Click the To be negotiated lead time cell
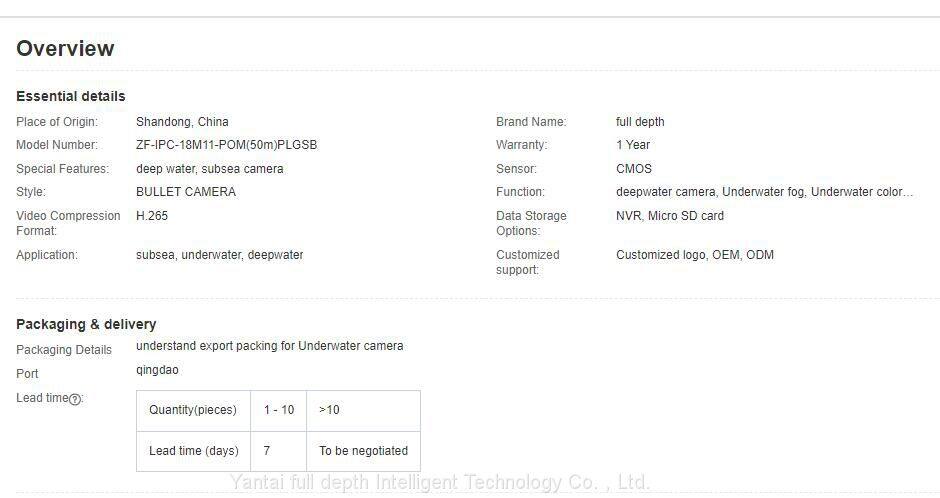The width and height of the screenshot is (940, 498). coord(363,451)
